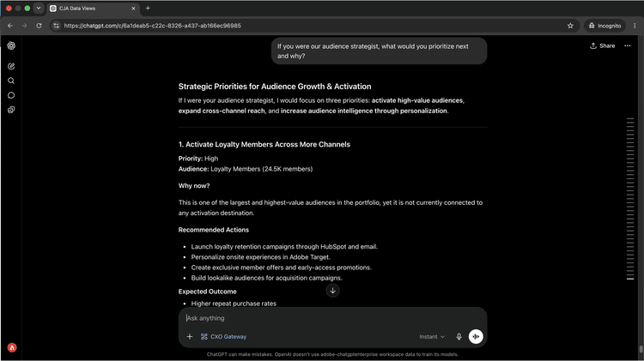Click the highlighted bottom conversation outline marker
This screenshot has height=361, width=644.
pos(630,279)
